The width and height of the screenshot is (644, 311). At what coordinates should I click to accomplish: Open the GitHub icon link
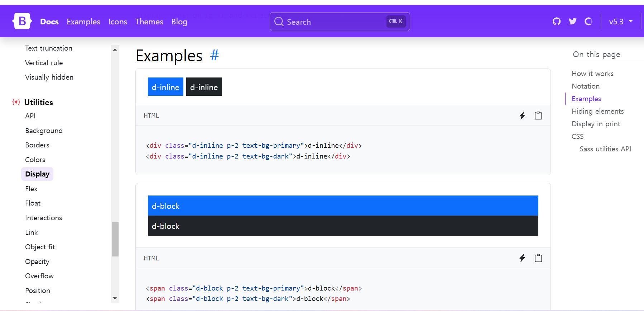pyautogui.click(x=557, y=22)
